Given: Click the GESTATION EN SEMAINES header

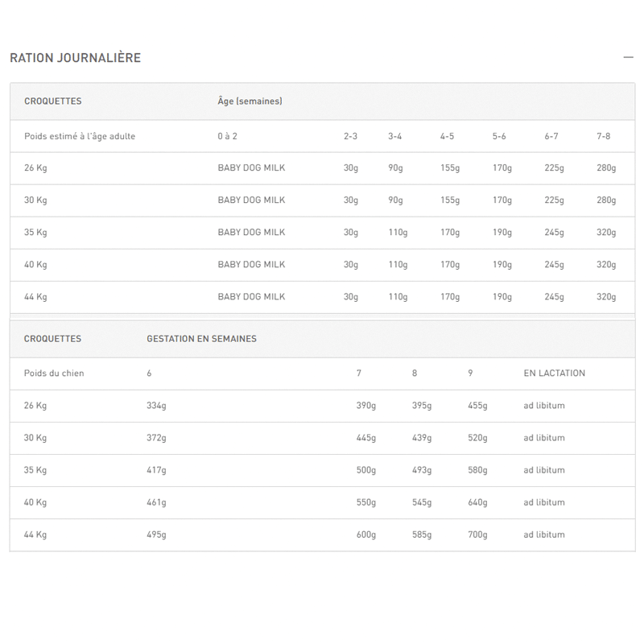Looking at the screenshot, I should tap(201, 339).
